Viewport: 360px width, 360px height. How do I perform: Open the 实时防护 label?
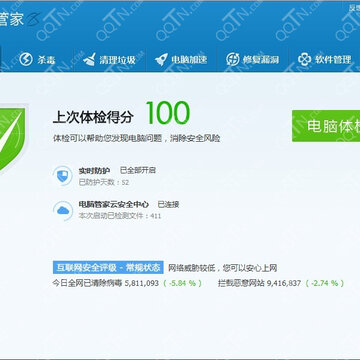pyautogui.click(x=94, y=171)
